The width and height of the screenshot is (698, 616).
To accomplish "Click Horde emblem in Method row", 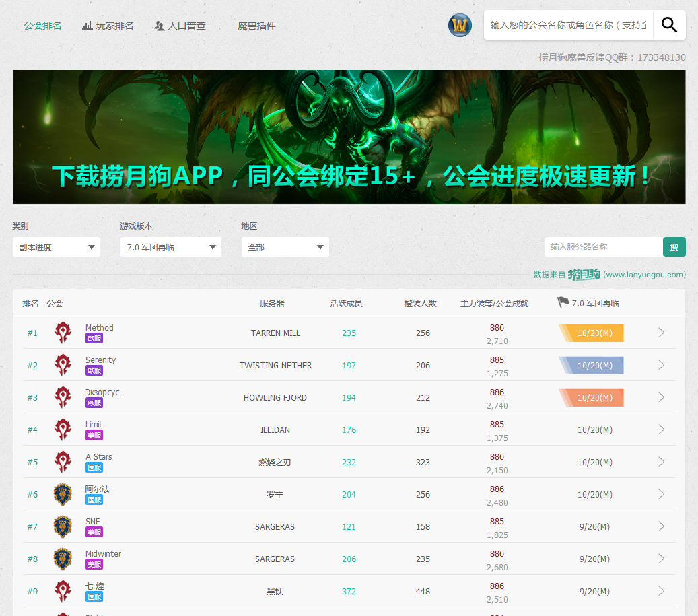I will click(63, 333).
